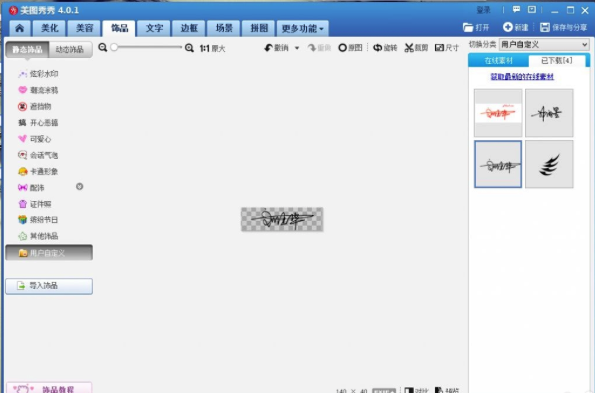Click the zoom slider handle
Viewport: 595px width, 393px height.
click(x=114, y=47)
